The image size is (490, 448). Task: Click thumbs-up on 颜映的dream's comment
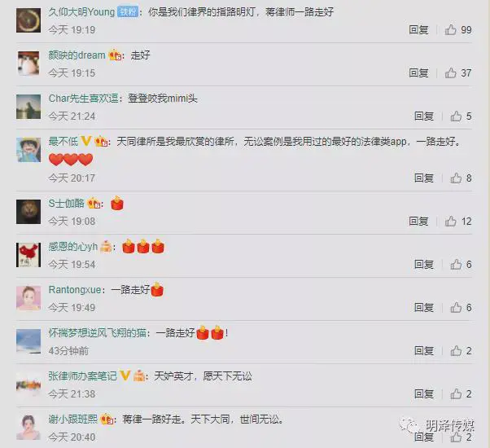[x=451, y=72]
